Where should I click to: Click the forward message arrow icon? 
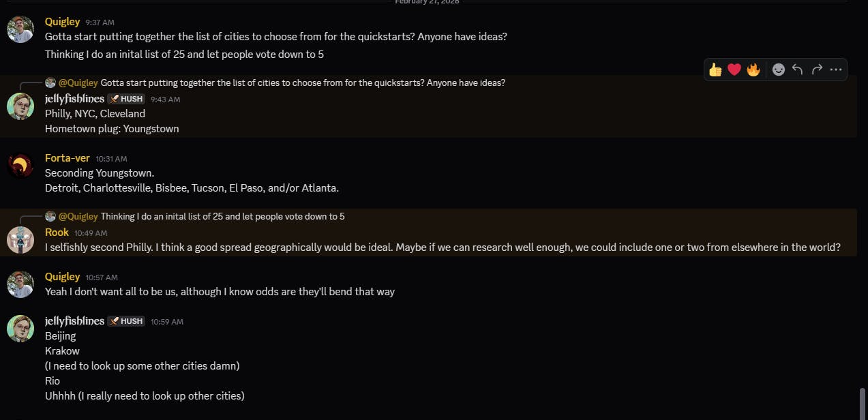[817, 70]
